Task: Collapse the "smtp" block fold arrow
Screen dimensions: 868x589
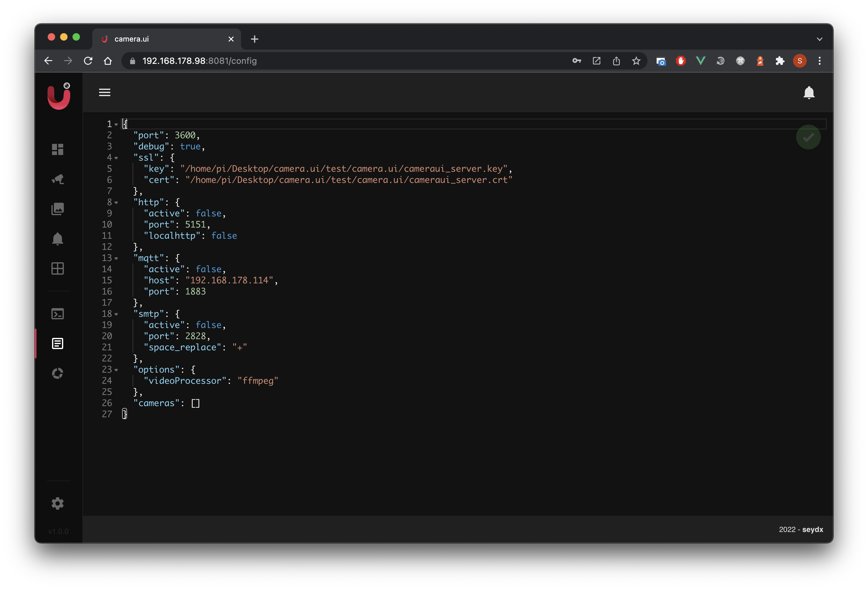Action: click(116, 314)
